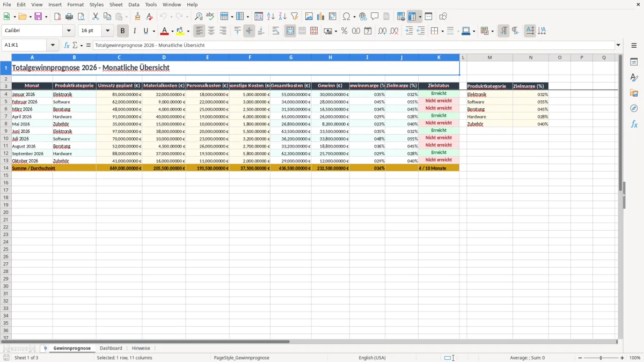Screen dimensions: 644x362
Task: Expand the Name Box dropdown
Action: [53, 45]
